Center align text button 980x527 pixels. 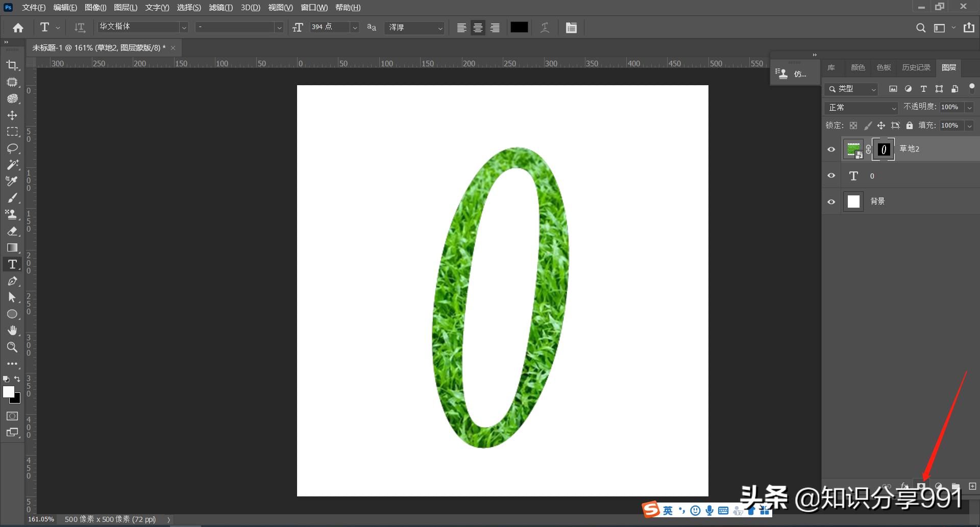(x=478, y=28)
